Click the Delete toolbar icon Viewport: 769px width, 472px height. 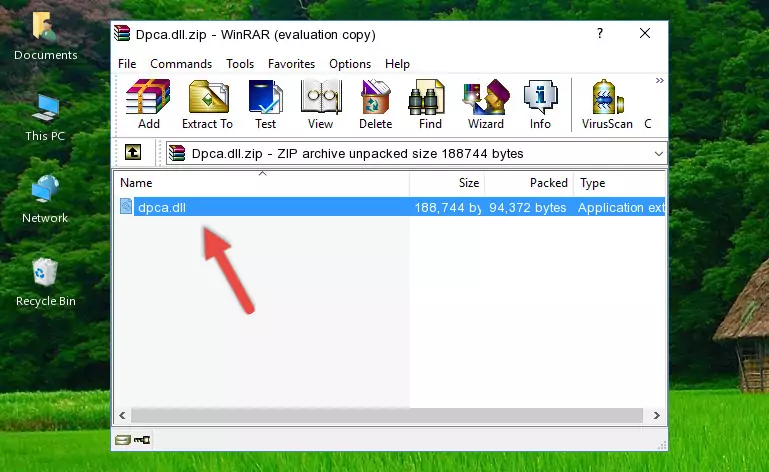375,105
